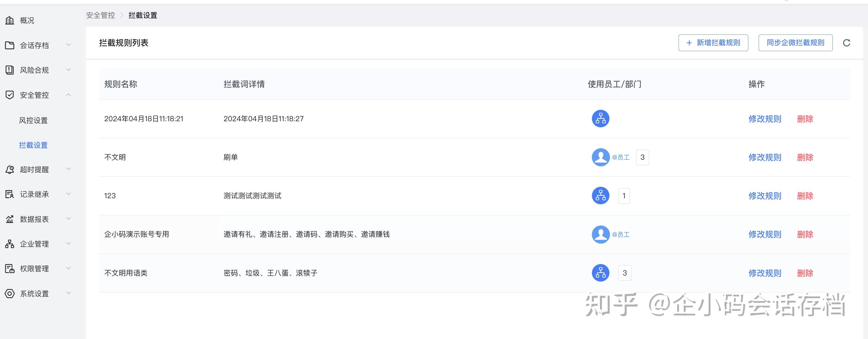Click the 概况 building icon in sidebar
868x339 pixels.
click(9, 21)
